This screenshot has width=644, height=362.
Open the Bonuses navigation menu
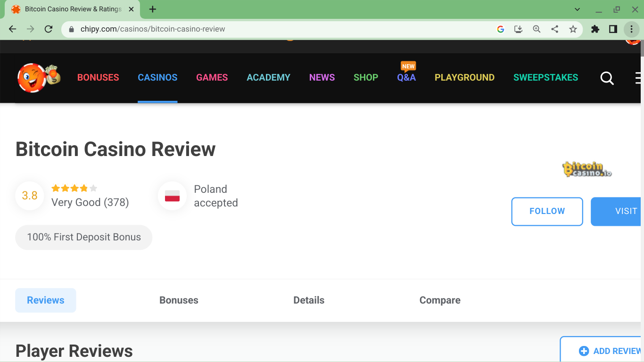[98, 78]
